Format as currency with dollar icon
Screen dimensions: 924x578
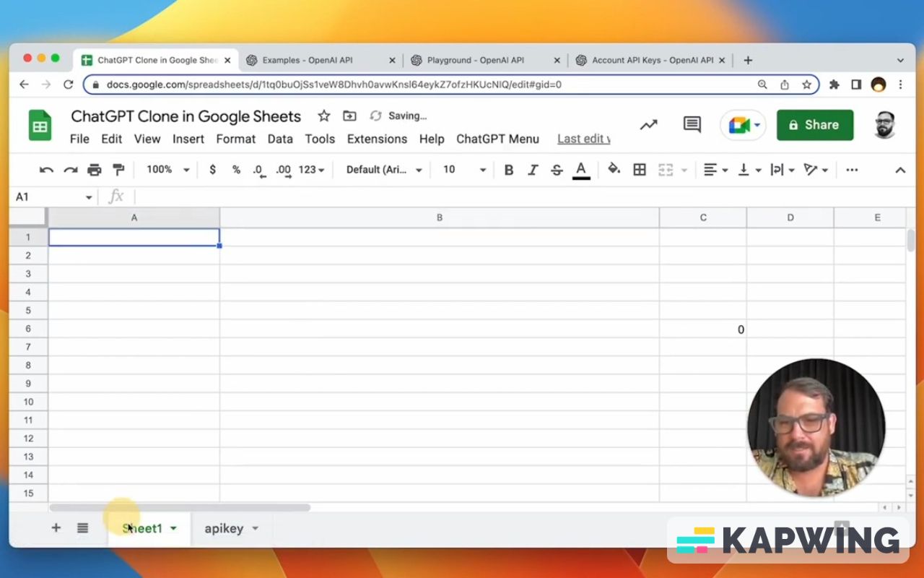(x=212, y=170)
